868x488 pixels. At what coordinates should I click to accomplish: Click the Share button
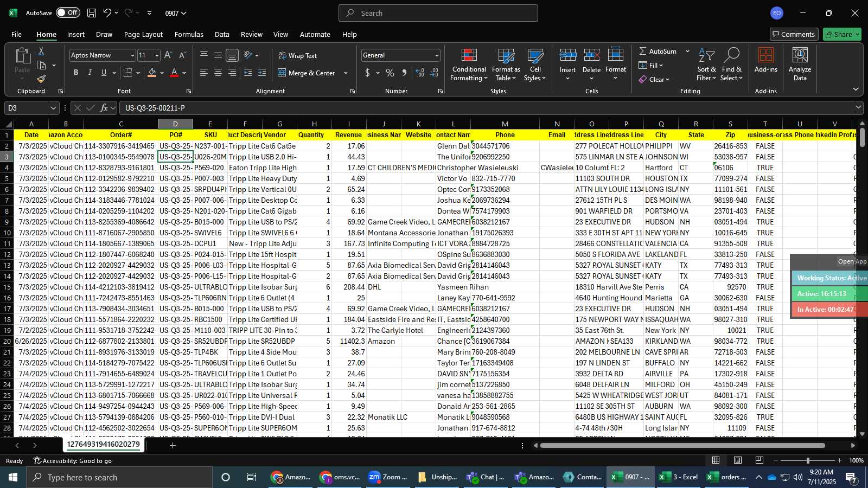tap(842, 34)
